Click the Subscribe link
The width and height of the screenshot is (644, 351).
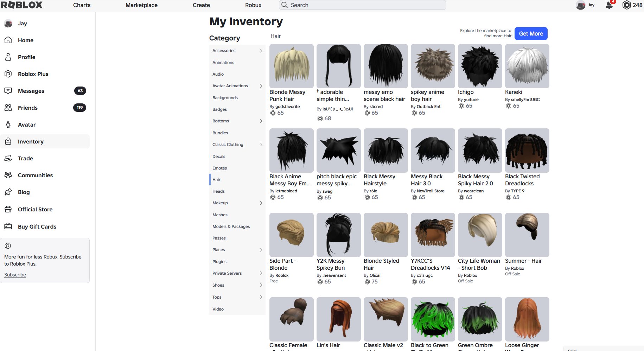[x=15, y=275]
